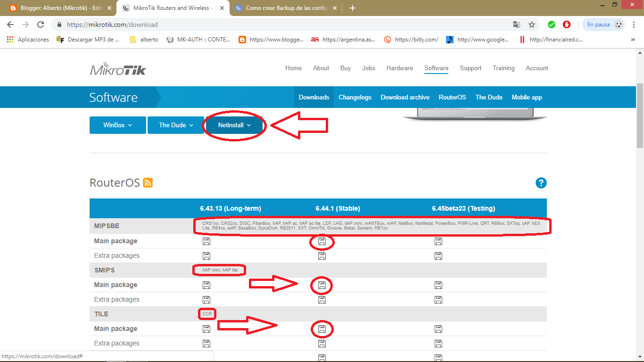Click the Hardware navigation link
Image resolution: width=644 pixels, height=362 pixels.
point(399,68)
